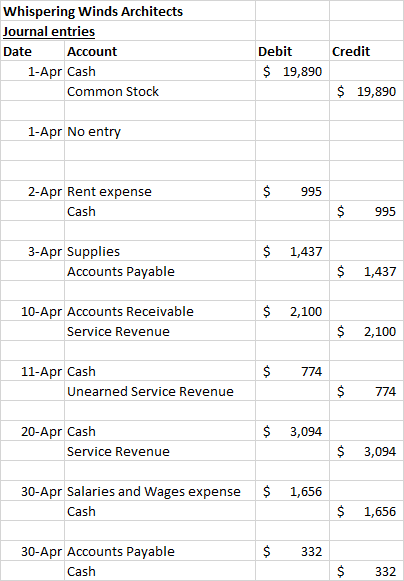Click the 1,656 debit amount cell

[292, 491]
